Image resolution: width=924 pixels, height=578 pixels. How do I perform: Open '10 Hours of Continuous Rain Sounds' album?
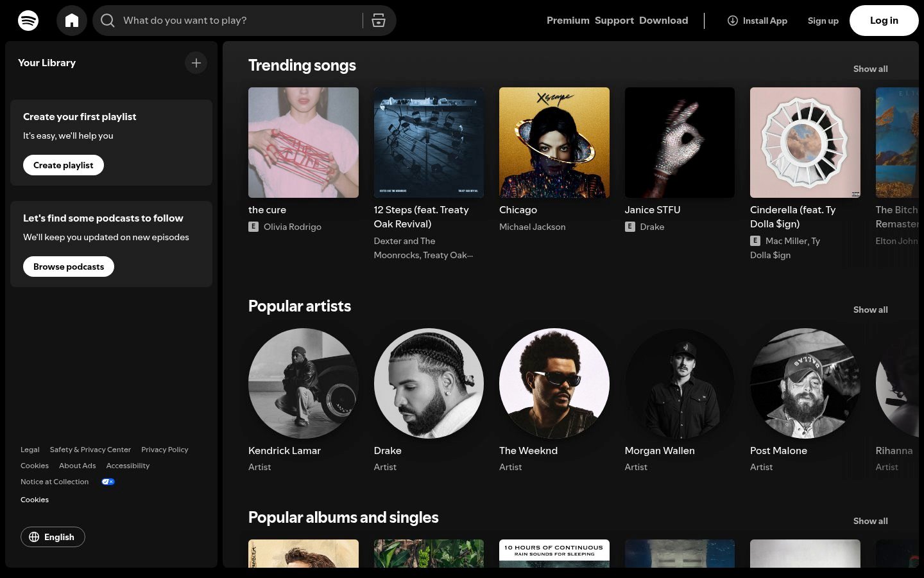click(x=554, y=554)
